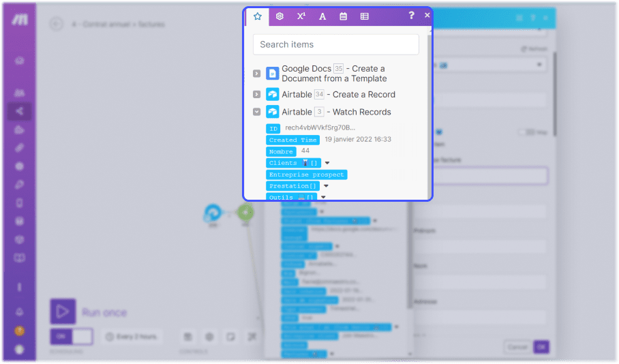Insert the Nombre variable pill
Viewport: 619px width, 364px height.
coord(281,151)
